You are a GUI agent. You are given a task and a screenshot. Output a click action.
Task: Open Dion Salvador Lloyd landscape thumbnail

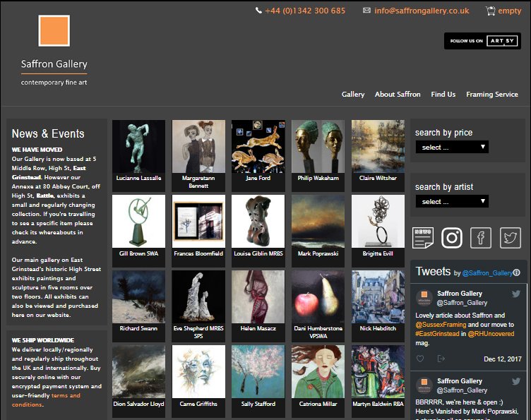139,371
